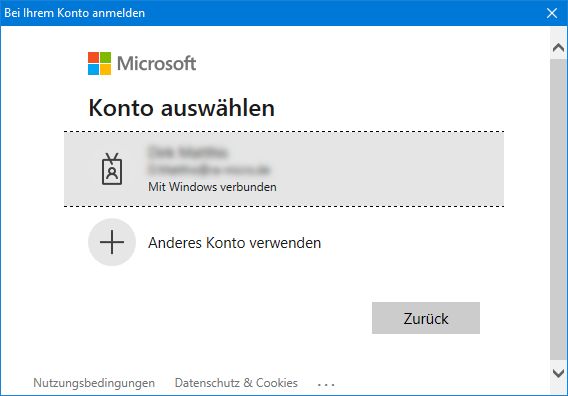Click the Microsoft wordmark text

click(x=156, y=63)
